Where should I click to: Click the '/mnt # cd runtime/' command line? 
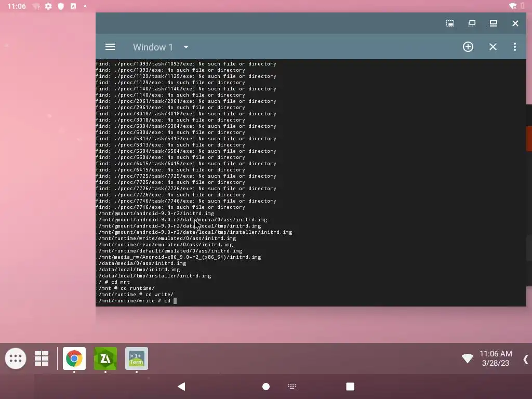(125, 288)
